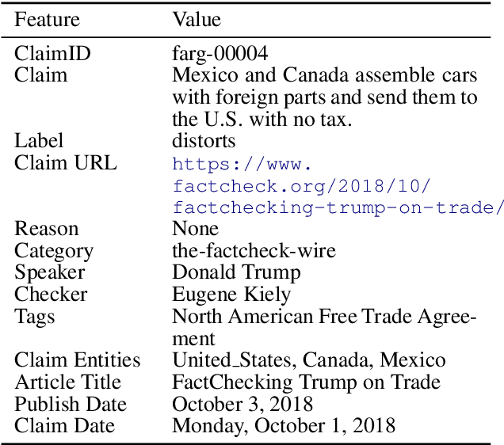The width and height of the screenshot is (504, 445).
Task: Select the publish date October 3, 2018
Action: (242, 404)
